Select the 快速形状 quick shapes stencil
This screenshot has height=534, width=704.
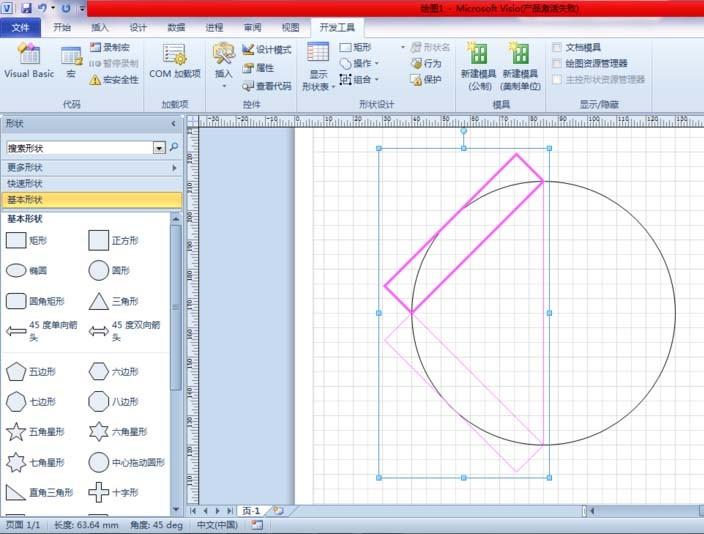pyautogui.click(x=92, y=184)
